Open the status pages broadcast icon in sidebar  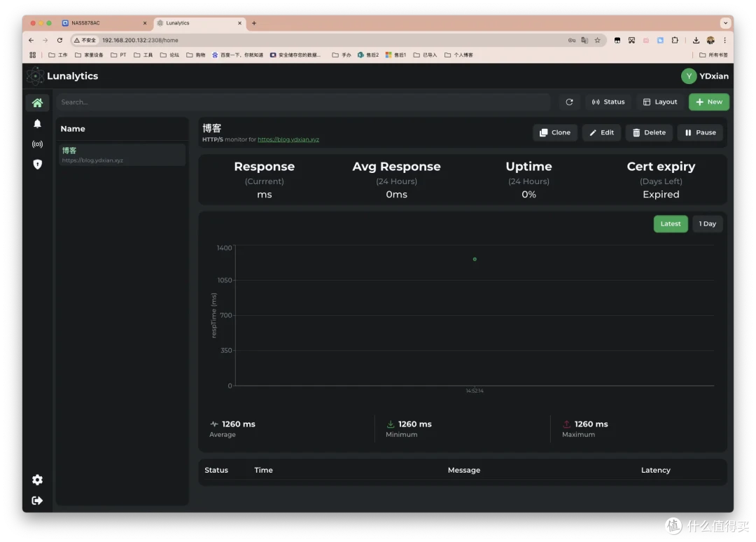(37, 144)
